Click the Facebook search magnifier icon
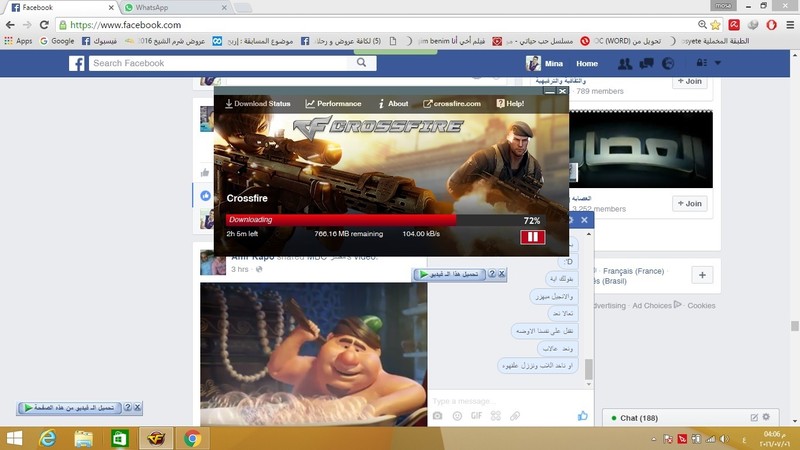 point(361,63)
